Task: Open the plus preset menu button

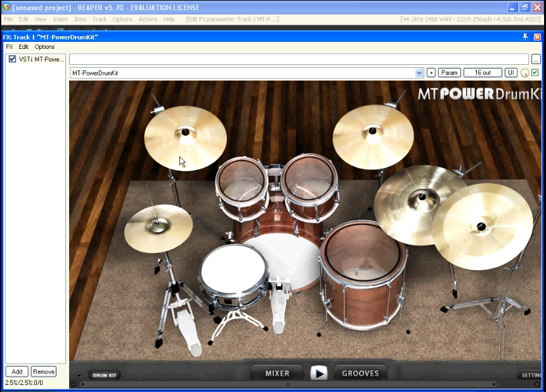Action: click(x=431, y=73)
